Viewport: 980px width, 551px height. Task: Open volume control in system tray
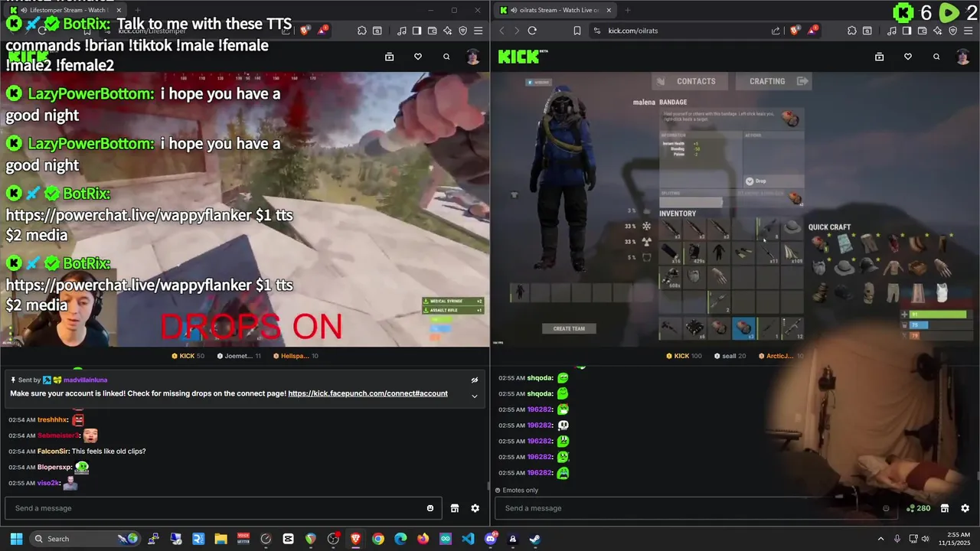point(925,539)
